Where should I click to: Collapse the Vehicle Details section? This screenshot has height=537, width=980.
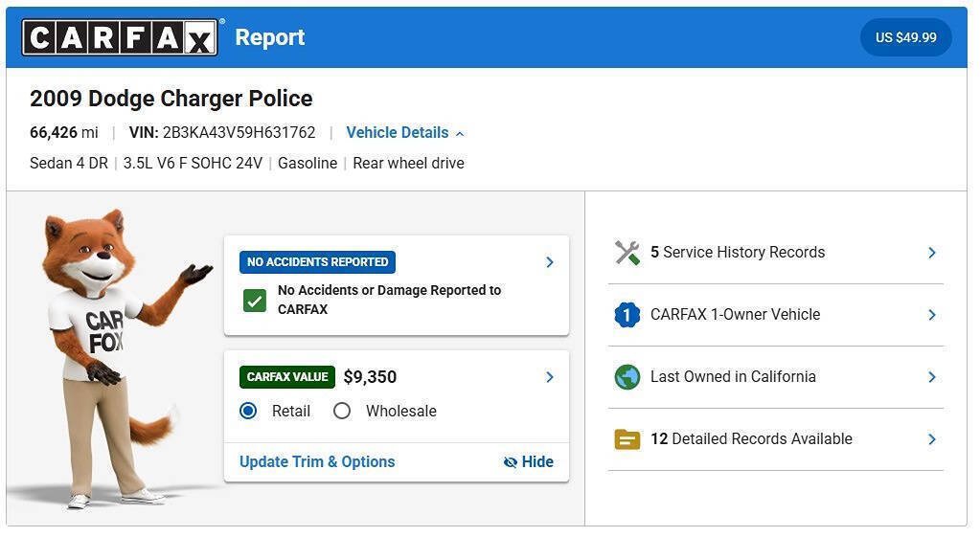[x=405, y=133]
